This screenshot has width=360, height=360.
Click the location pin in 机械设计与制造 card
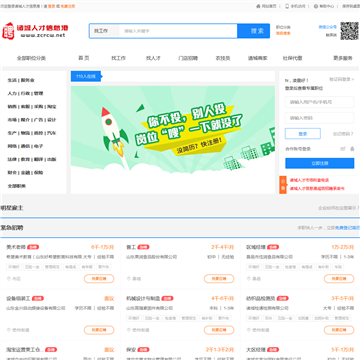tap(128, 330)
